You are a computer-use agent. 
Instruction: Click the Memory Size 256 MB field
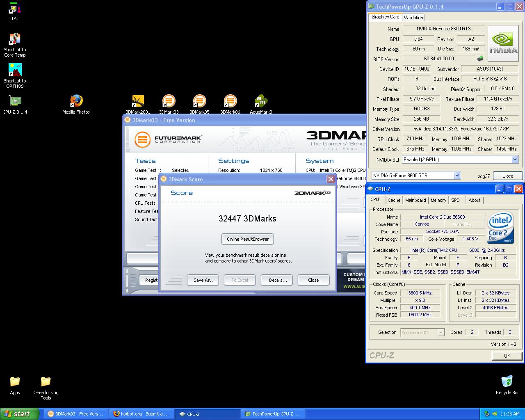(x=421, y=119)
